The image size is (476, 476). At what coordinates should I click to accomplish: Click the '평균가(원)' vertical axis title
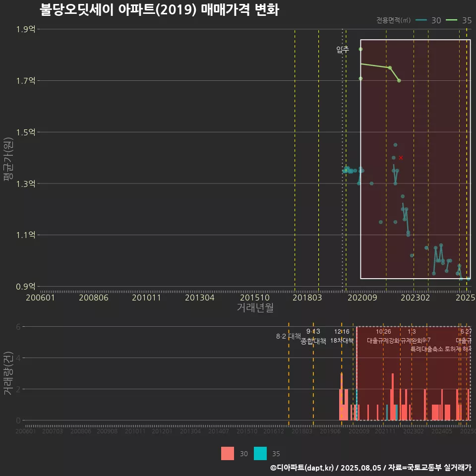(x=8, y=159)
